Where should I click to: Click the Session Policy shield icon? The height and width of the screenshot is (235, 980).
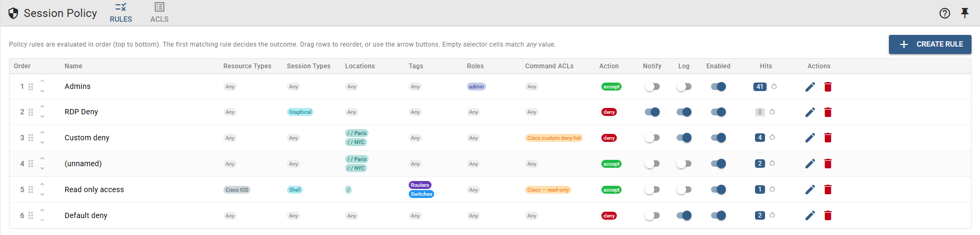tap(13, 13)
